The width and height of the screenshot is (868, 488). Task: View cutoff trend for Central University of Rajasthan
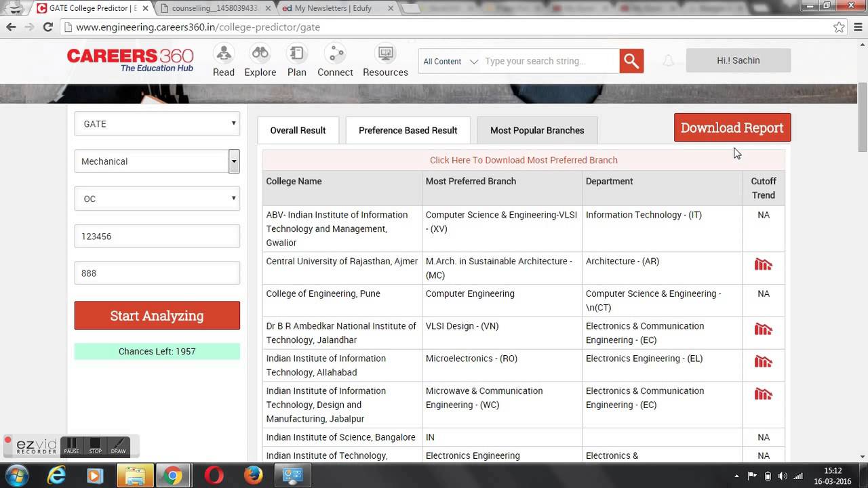click(764, 264)
